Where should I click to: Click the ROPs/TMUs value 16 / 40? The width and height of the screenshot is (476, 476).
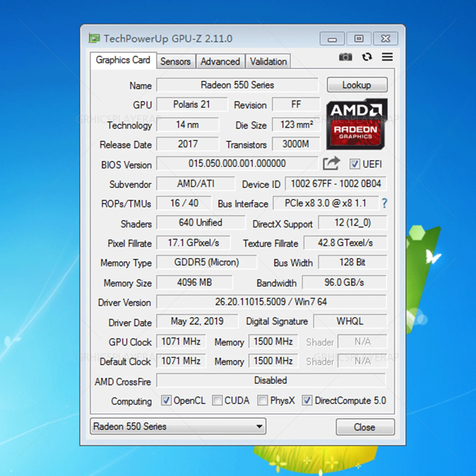pos(184,203)
